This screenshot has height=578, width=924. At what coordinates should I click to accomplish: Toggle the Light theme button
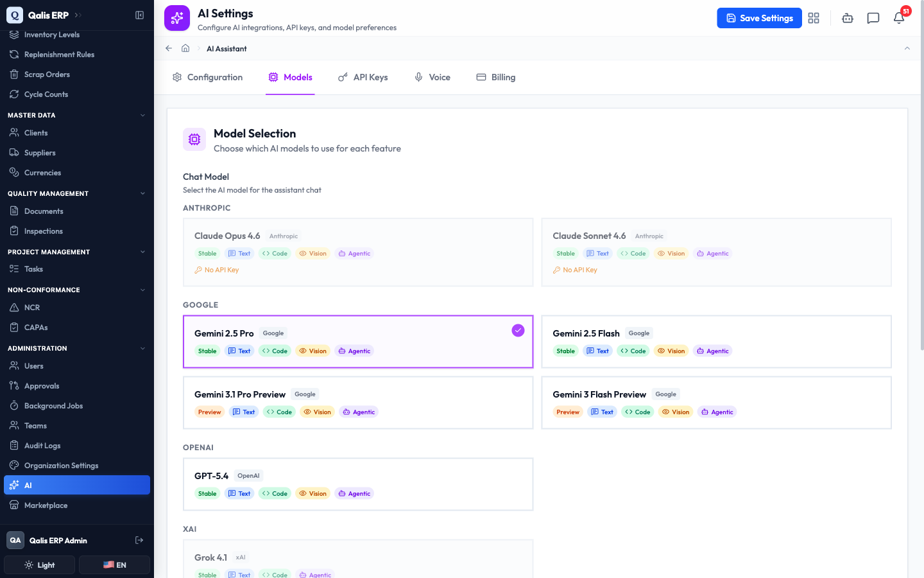click(x=40, y=565)
